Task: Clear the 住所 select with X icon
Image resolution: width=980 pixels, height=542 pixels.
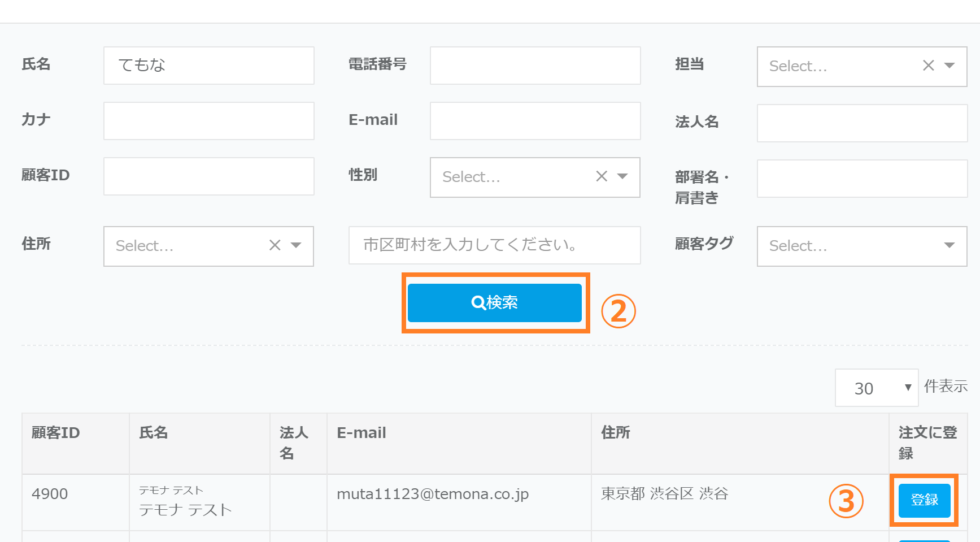Action: click(x=275, y=245)
